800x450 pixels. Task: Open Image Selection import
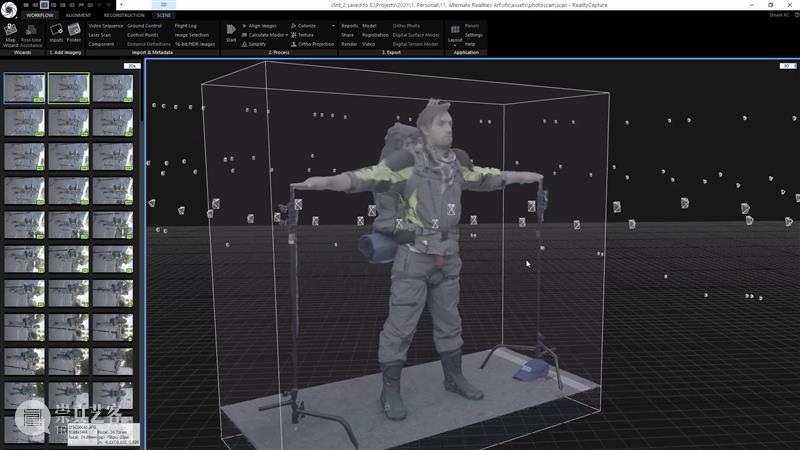coord(192,35)
